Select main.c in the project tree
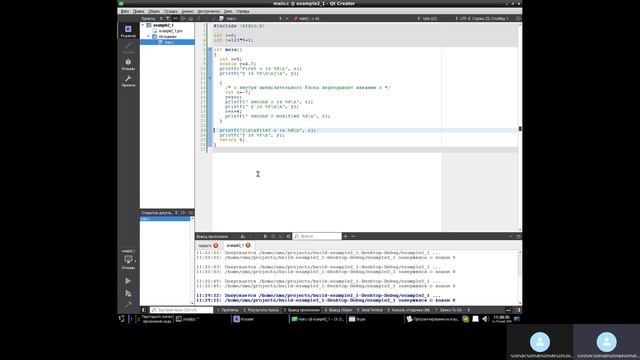 click(167, 42)
